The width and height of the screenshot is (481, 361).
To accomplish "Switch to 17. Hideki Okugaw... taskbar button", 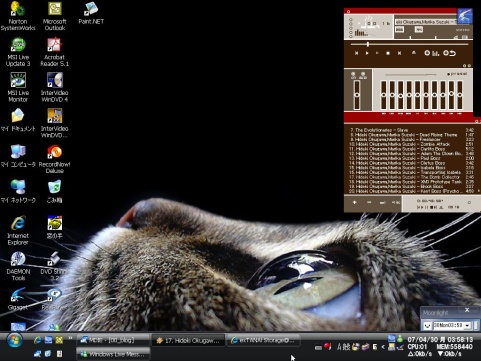I will tap(189, 340).
